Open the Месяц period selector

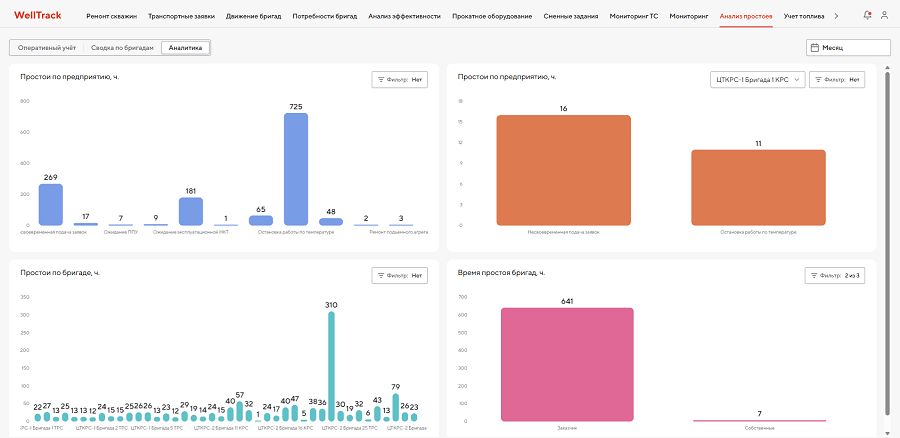(848, 47)
